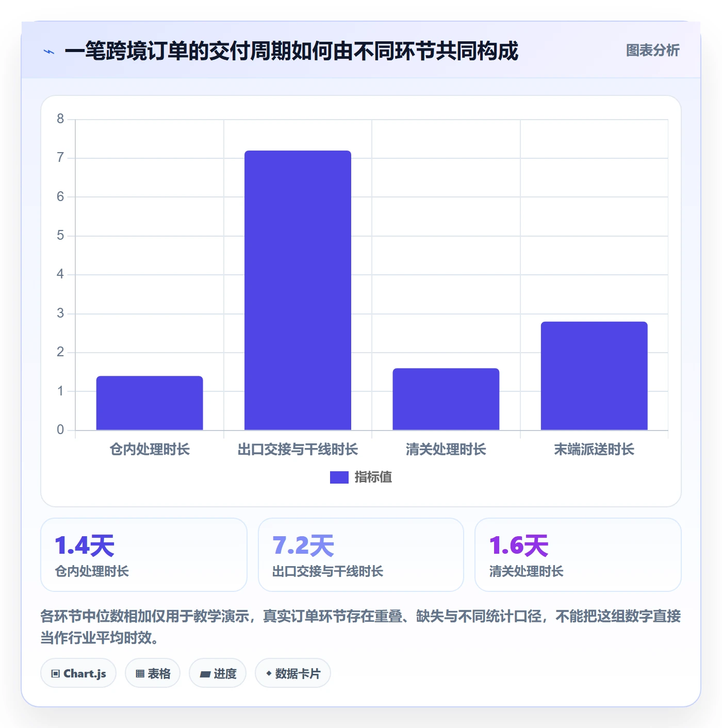Select the 出口交接与干线时长 bar in the chart
The image size is (722, 728).
[x=298, y=290]
